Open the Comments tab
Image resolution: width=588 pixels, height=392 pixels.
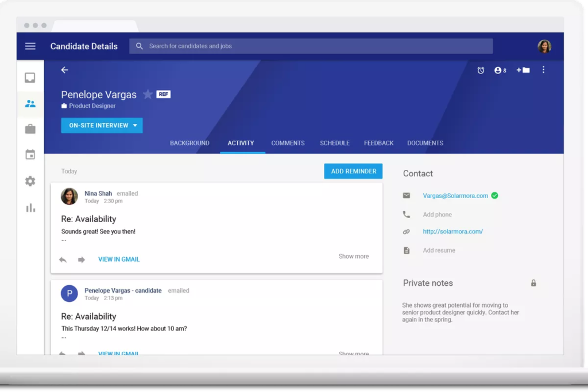click(x=288, y=143)
